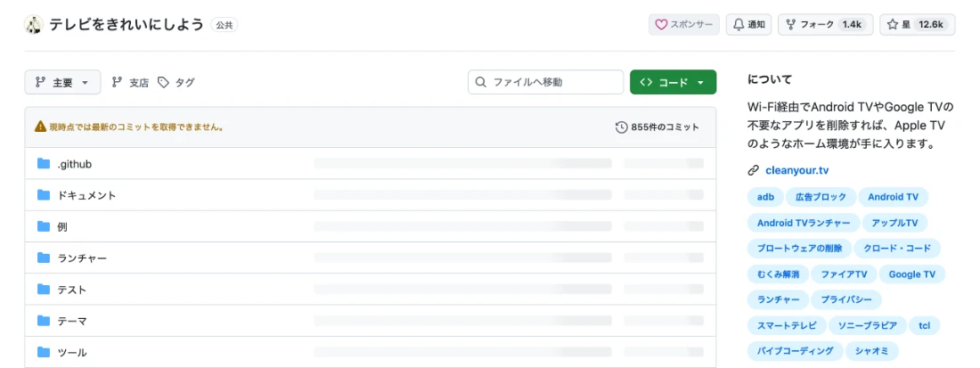Focus the ファイルへ移動 search field
Screen dimensions: 980x368
tap(545, 82)
